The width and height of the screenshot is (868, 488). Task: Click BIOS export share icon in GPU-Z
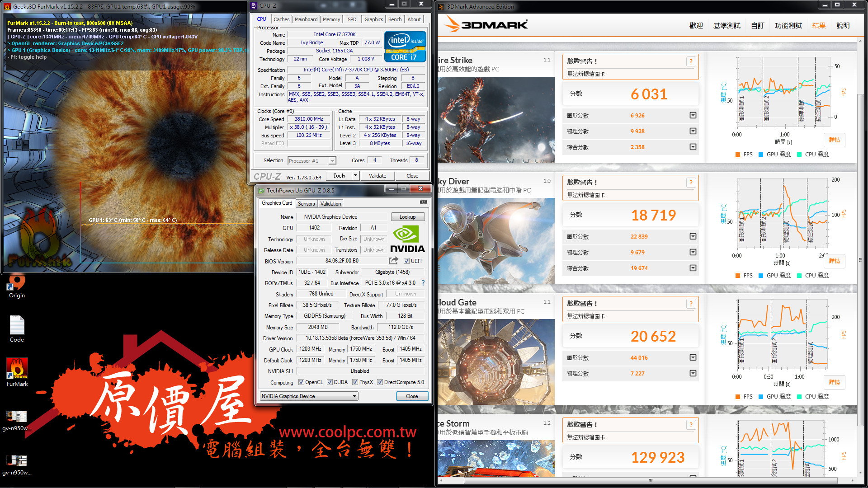(393, 261)
